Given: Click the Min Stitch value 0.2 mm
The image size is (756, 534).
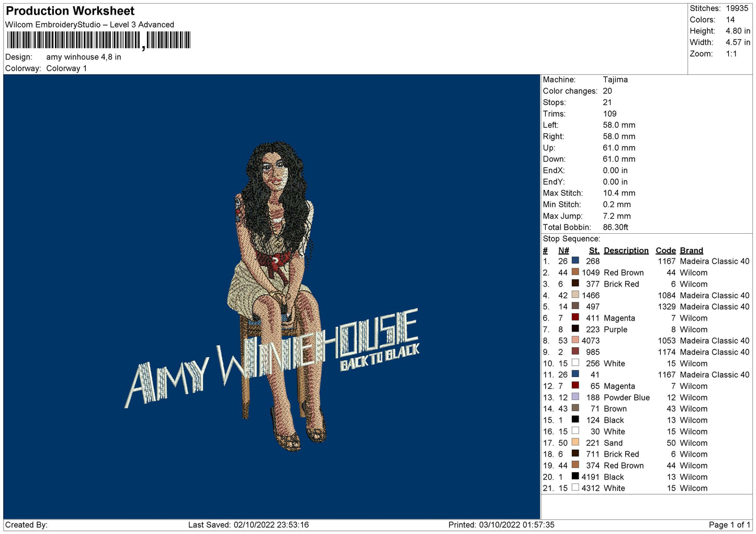Looking at the screenshot, I should tap(617, 204).
